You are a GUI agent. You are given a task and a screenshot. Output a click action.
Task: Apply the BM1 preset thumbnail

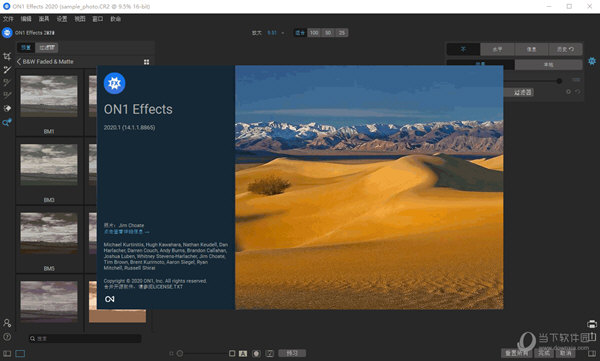click(49, 96)
